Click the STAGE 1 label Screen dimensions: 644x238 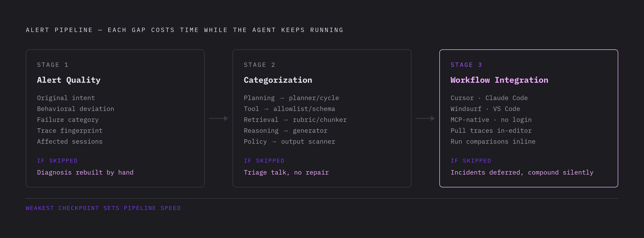pos(53,65)
